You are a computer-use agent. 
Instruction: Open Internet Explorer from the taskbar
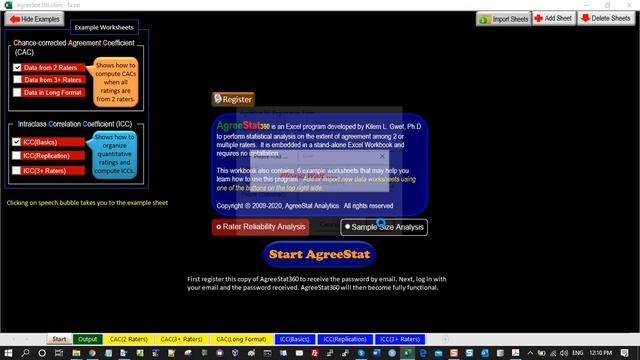point(423,353)
